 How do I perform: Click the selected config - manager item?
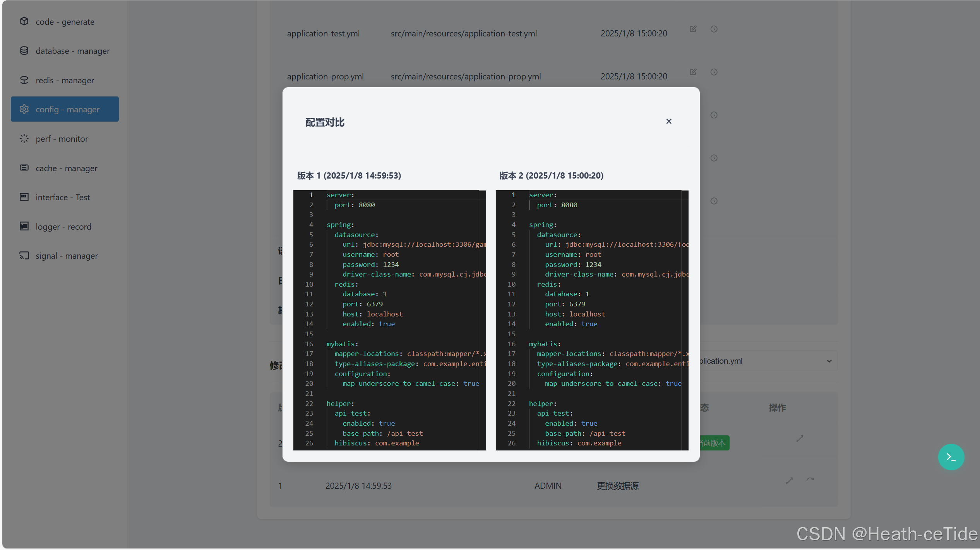[x=65, y=109]
